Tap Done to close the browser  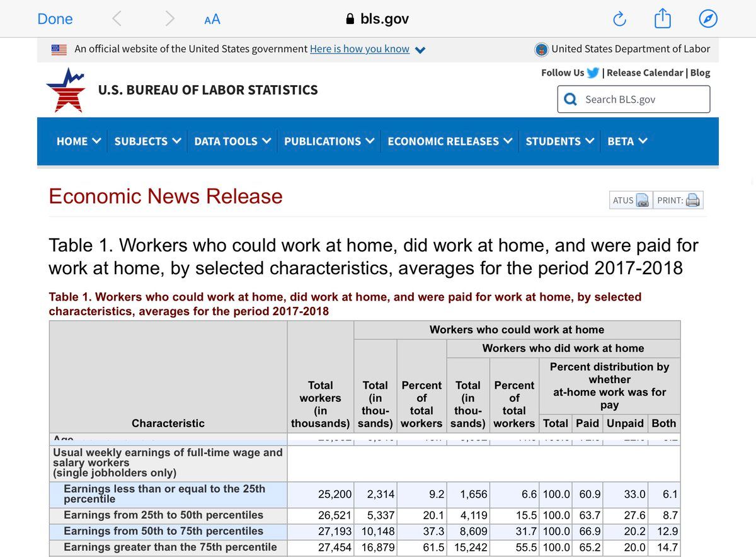click(55, 19)
